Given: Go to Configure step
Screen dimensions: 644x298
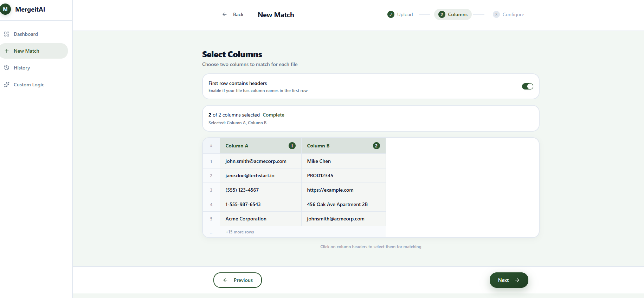Looking at the screenshot, I should pos(508,14).
